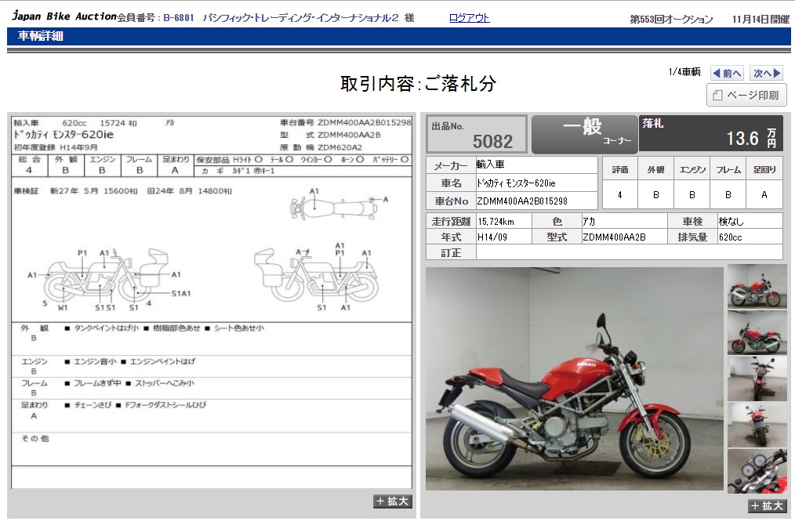
Task: Go to next vehicle with 次へ button
Action: (x=766, y=73)
